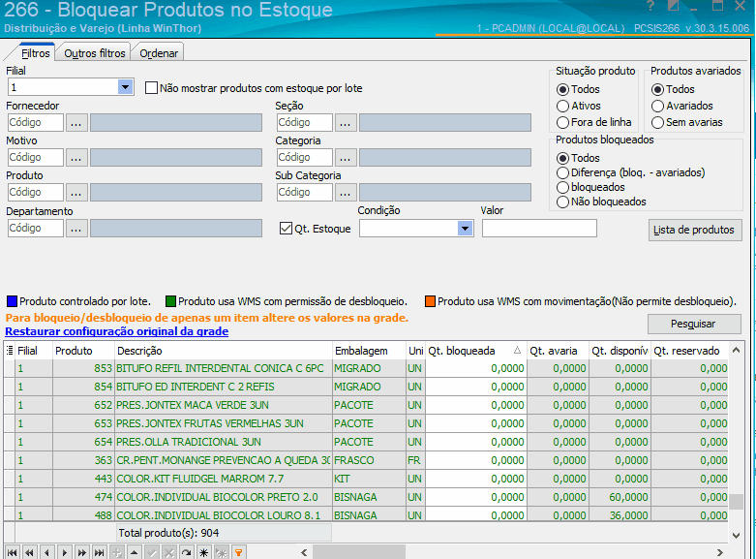This screenshot has height=559, width=756.
Task: Open the Filial dropdown arrow
Action: point(126,87)
